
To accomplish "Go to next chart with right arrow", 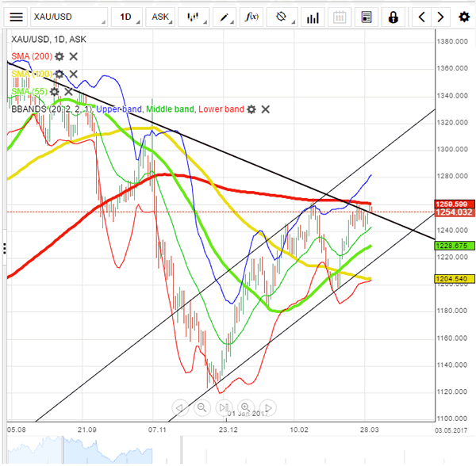I will 440,17.
